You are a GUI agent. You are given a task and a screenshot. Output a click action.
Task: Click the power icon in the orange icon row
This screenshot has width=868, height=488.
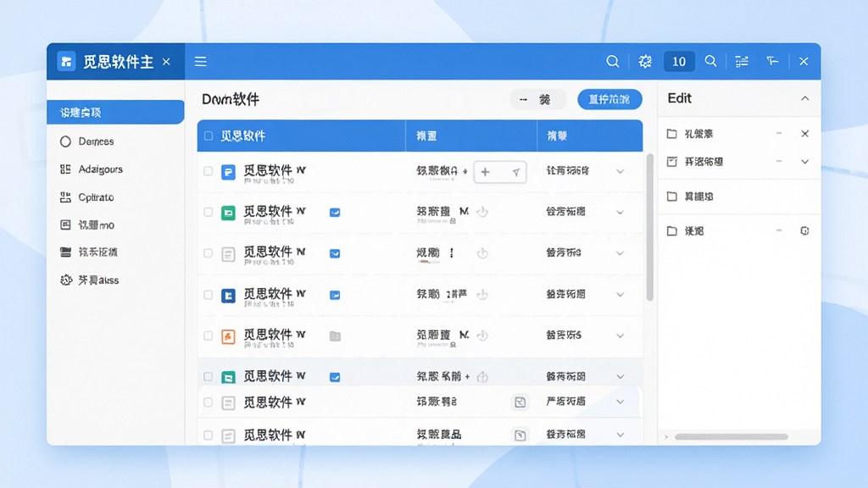coord(482,335)
